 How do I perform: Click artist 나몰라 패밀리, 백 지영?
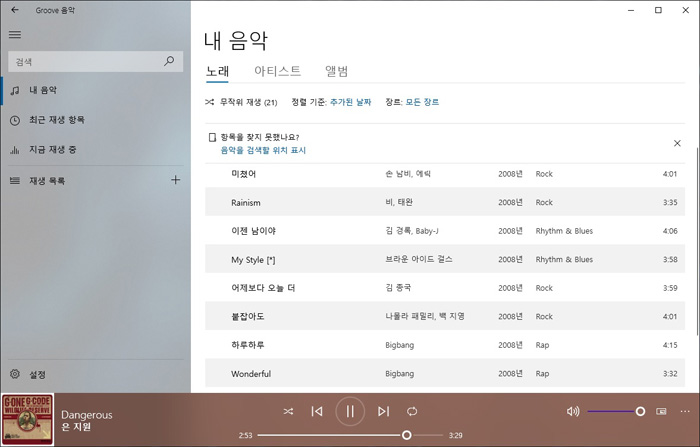[x=425, y=317]
